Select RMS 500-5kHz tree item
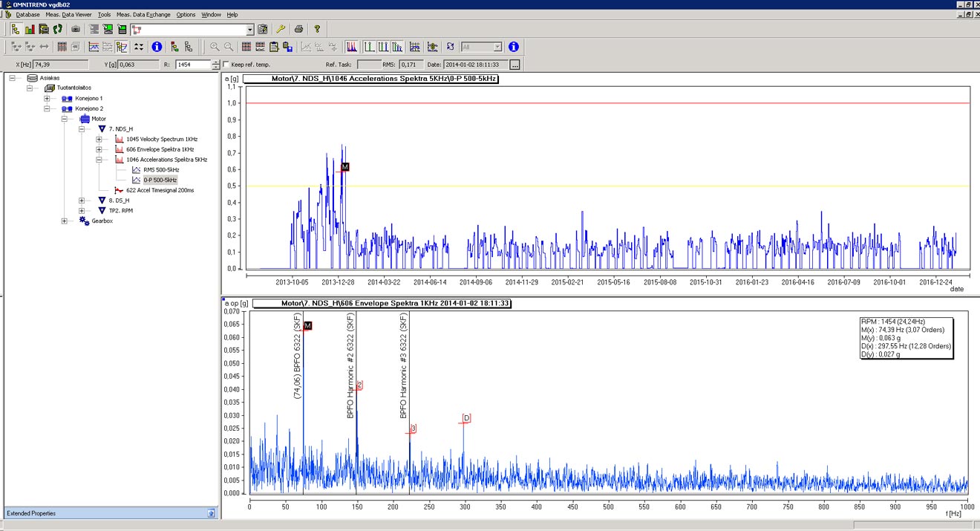This screenshot has height=531, width=980. 161,170
